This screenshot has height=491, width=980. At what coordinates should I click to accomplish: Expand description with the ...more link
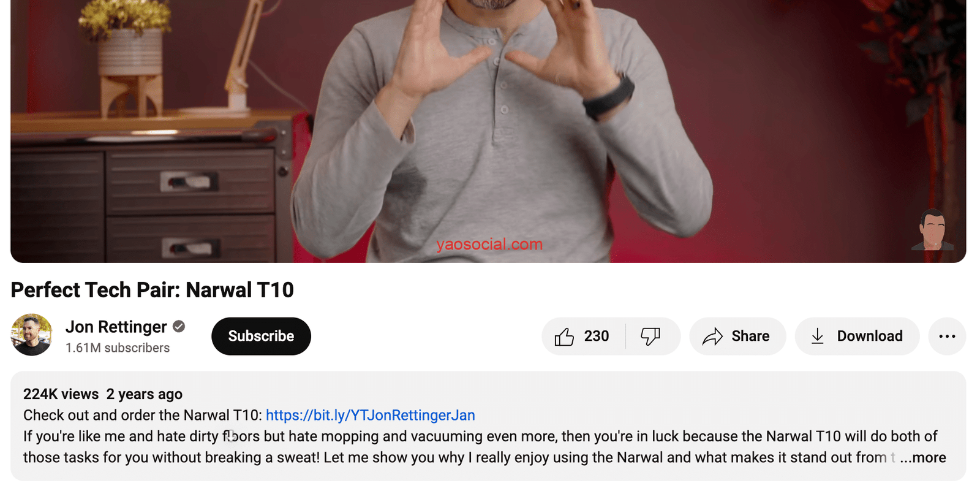(923, 458)
